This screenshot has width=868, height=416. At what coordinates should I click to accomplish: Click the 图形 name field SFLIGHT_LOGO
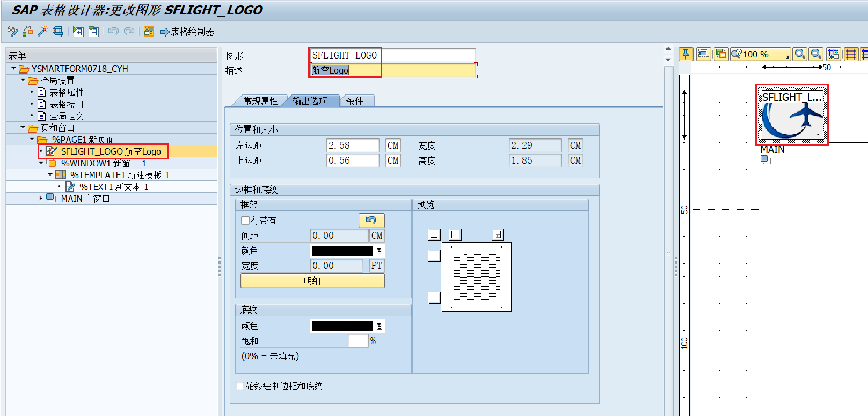pos(393,55)
